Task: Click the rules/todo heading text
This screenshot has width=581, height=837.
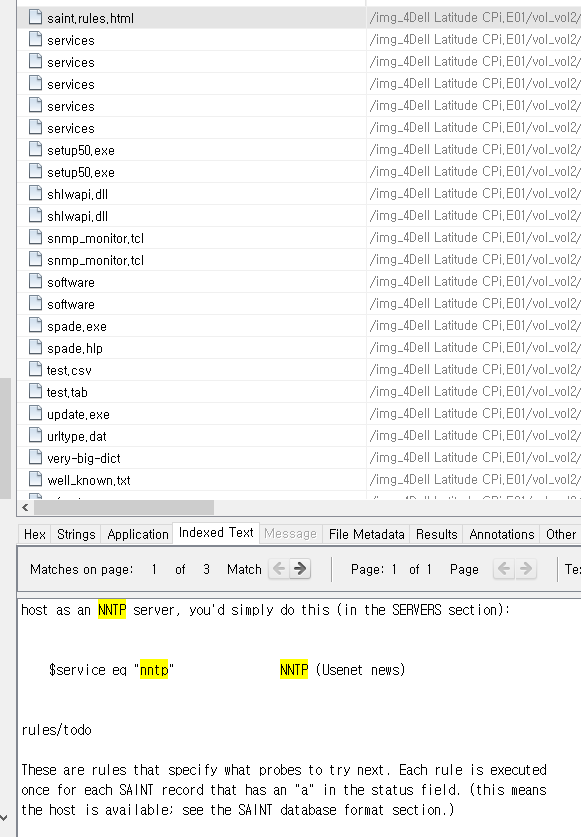Action: [x=57, y=730]
